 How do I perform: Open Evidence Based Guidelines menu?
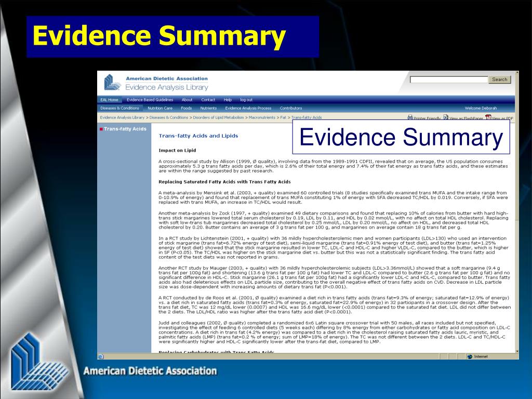(x=150, y=100)
